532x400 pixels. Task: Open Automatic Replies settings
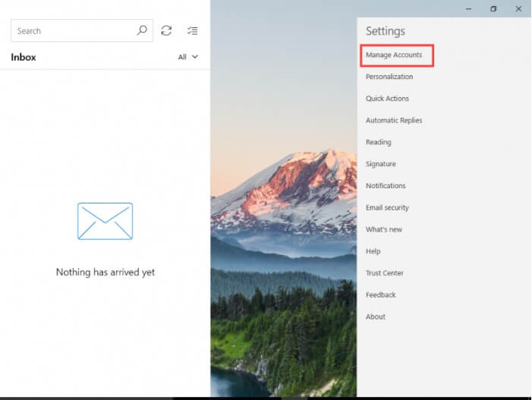[394, 120]
